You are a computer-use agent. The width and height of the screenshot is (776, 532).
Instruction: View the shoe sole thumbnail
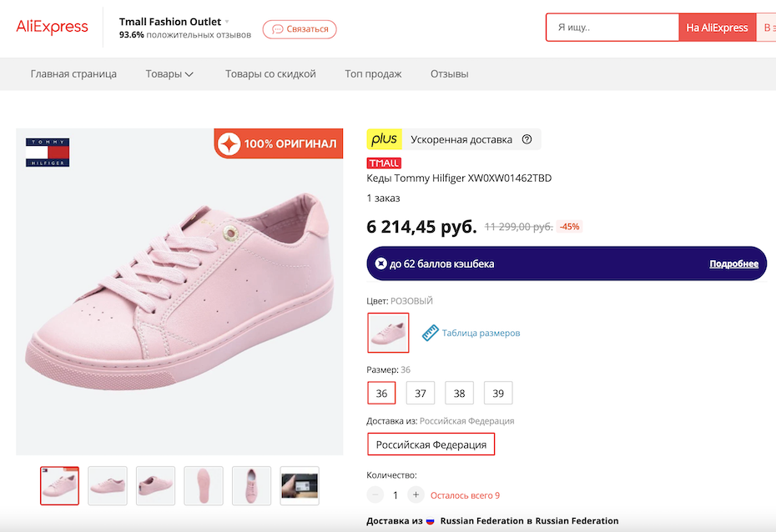pos(204,485)
